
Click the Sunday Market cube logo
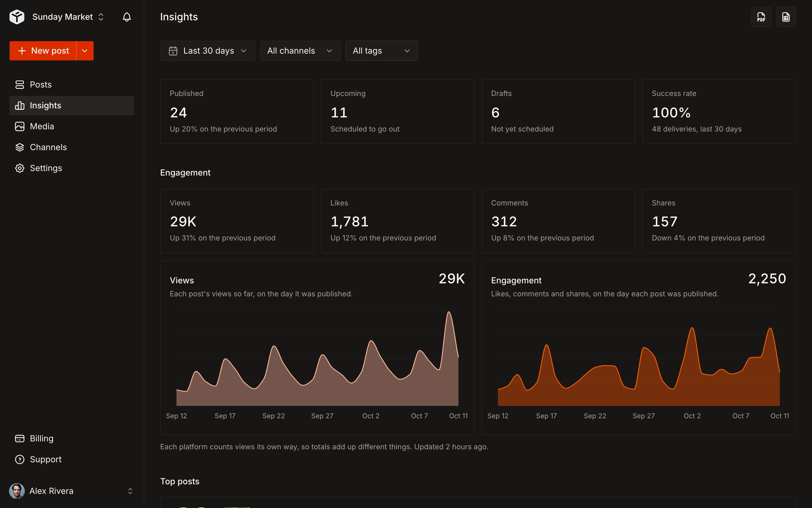pos(17,17)
